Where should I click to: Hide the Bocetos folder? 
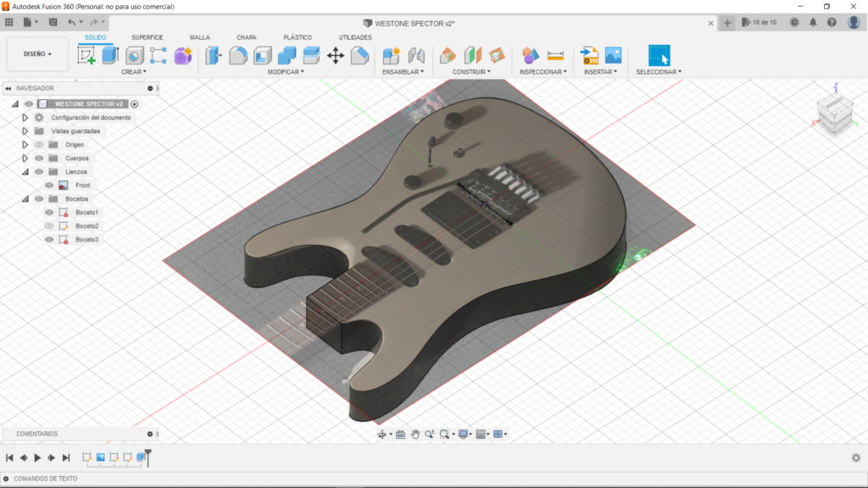39,199
